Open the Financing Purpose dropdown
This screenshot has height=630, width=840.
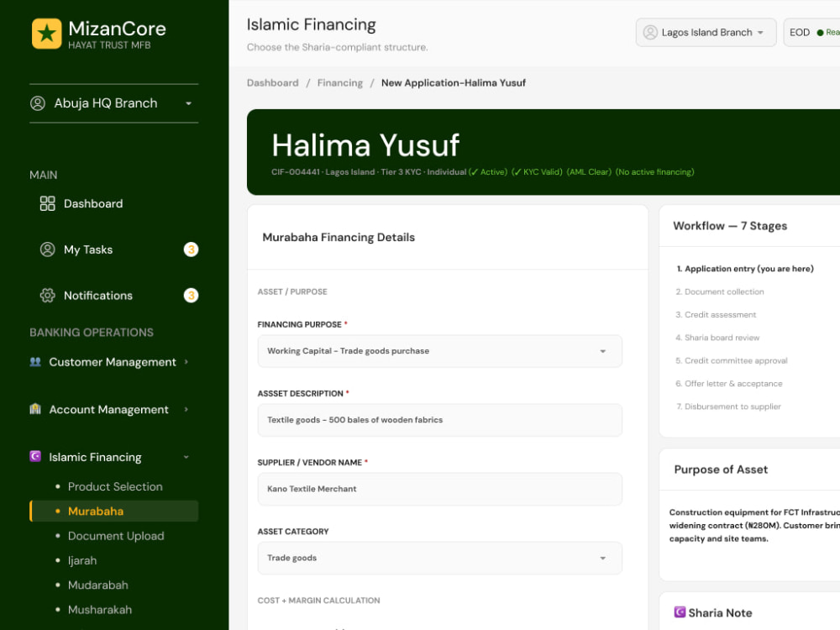pyautogui.click(x=440, y=351)
